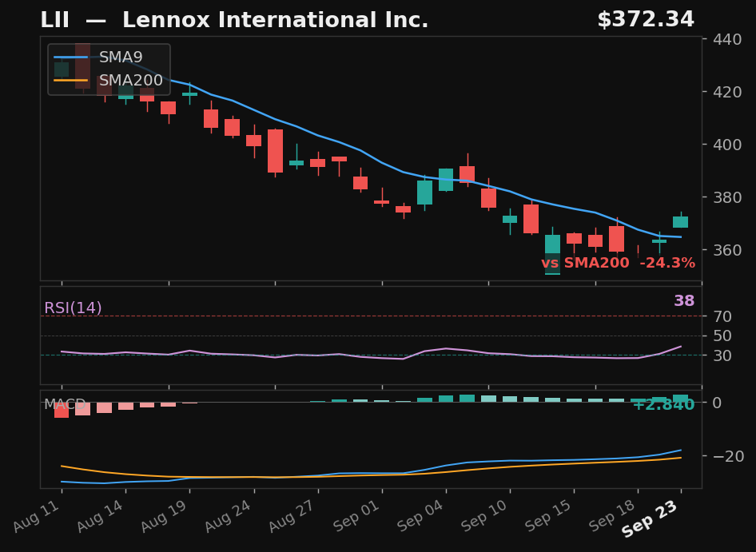Screen dimensions: 756x552
Task: Select the 440 price axis label
Action: [727, 39]
